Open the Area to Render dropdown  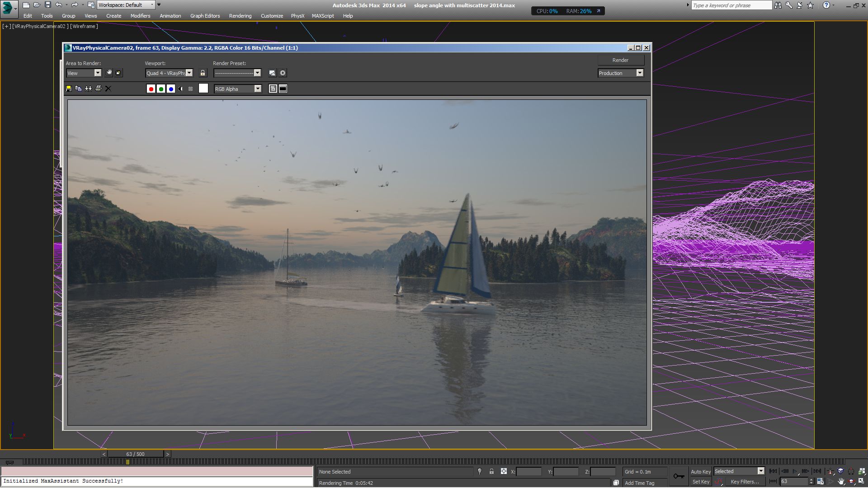[x=97, y=73]
